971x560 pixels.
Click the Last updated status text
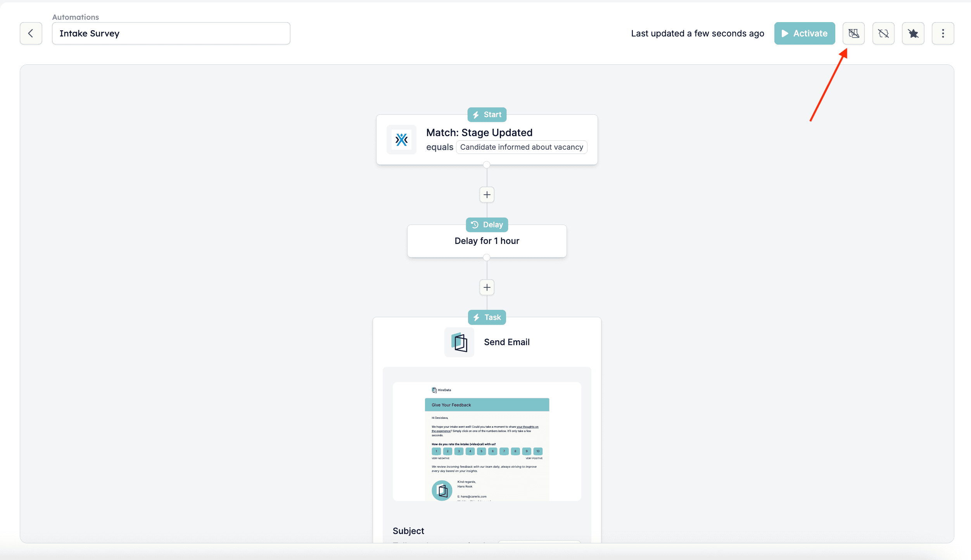pos(698,33)
